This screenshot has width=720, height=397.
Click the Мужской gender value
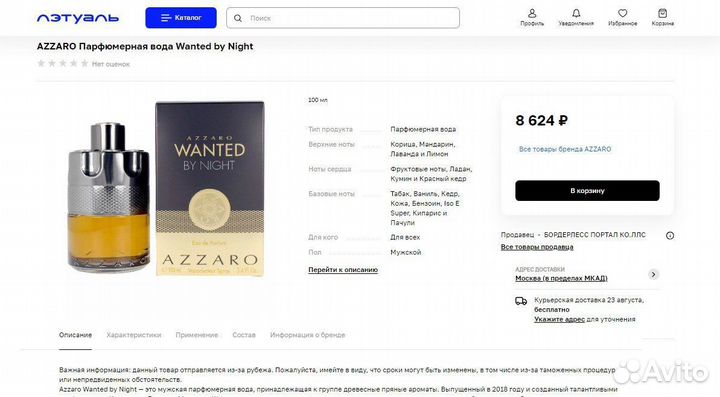405,252
